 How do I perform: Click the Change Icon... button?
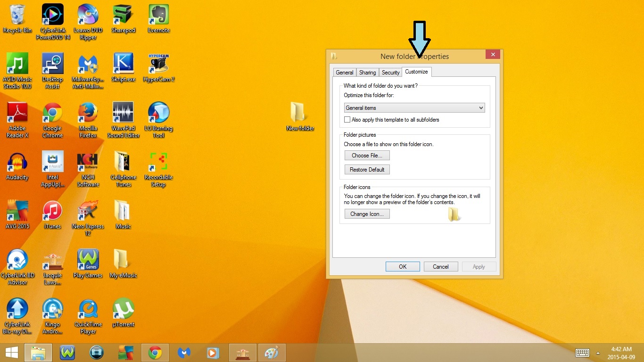point(367,214)
